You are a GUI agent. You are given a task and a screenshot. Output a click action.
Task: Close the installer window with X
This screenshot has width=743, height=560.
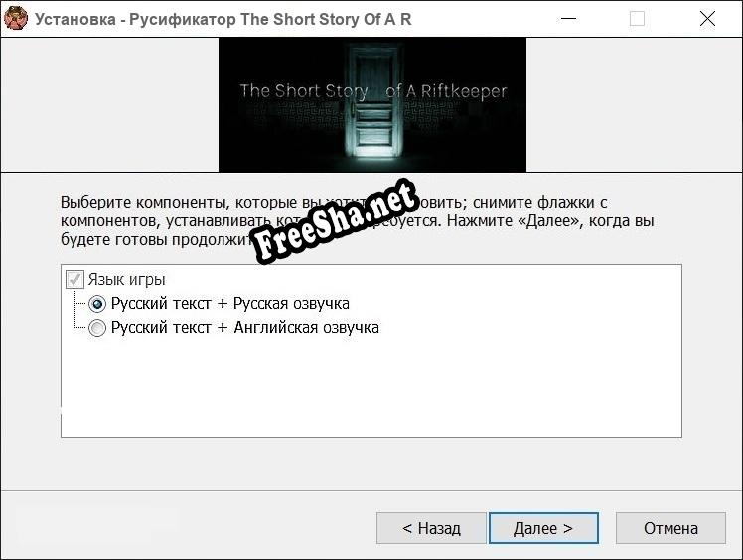pos(706,19)
